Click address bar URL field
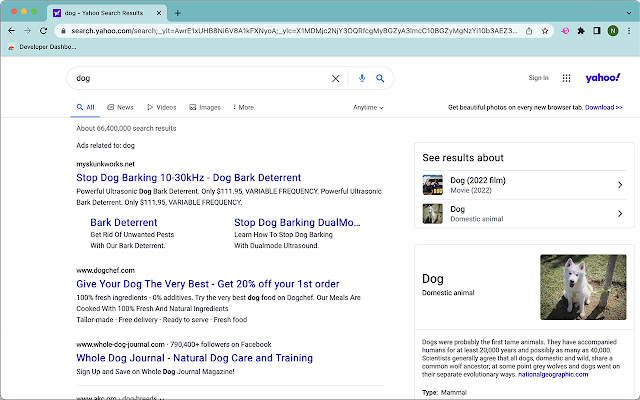 coord(294,31)
